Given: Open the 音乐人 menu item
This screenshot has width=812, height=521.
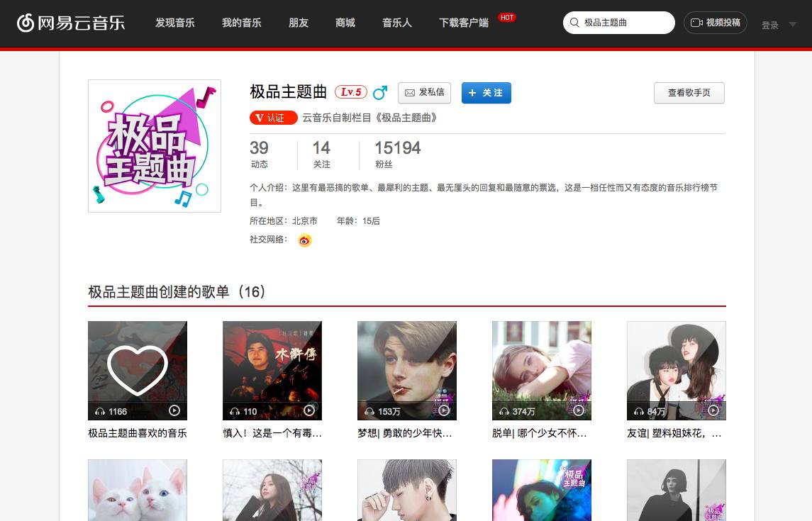Looking at the screenshot, I should [396, 23].
